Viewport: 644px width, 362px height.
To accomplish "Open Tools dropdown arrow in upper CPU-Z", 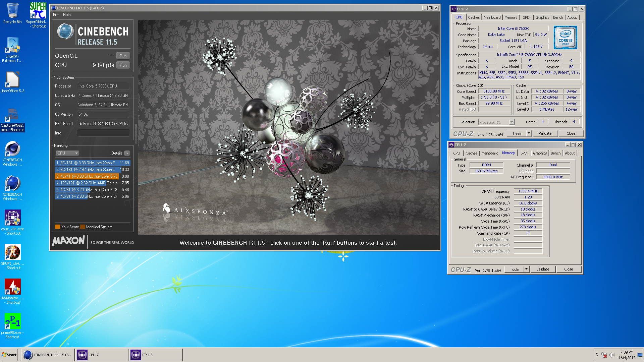I will 529,134.
